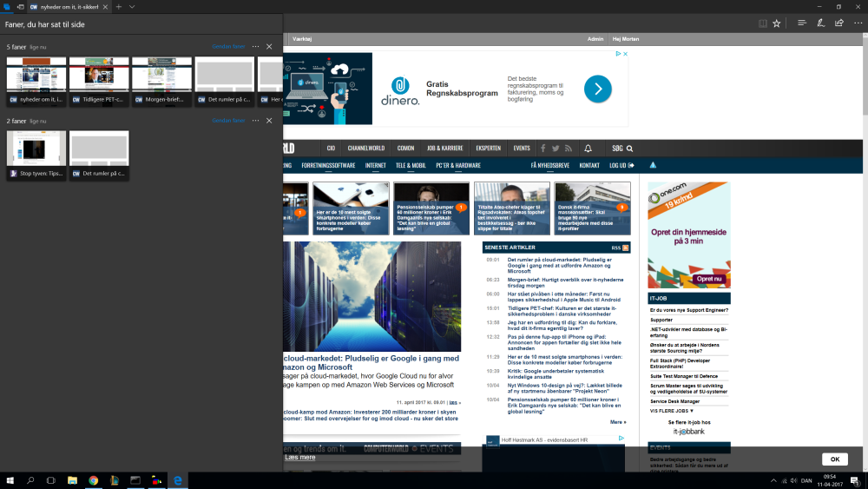This screenshot has height=489, width=868.
Task: Open the Stop tyven set-aside tab thumbnail
Action: pyautogui.click(x=36, y=155)
